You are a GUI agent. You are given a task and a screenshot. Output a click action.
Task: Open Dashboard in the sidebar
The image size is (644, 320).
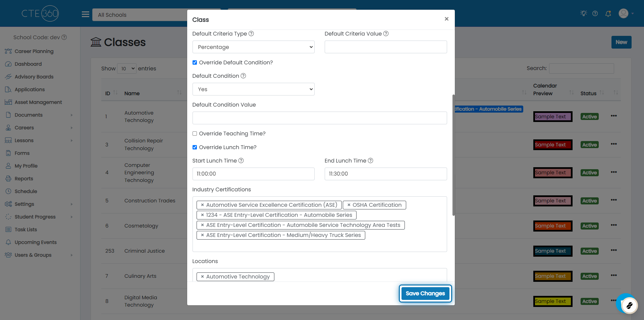(x=28, y=64)
